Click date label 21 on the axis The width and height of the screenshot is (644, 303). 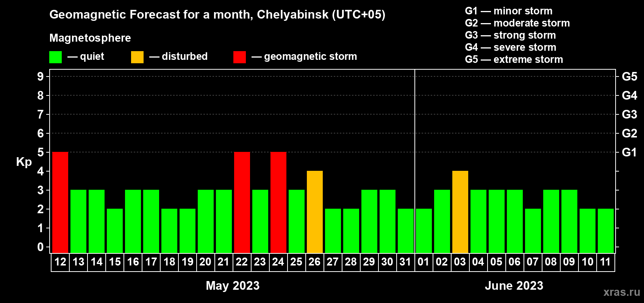tap(224, 262)
